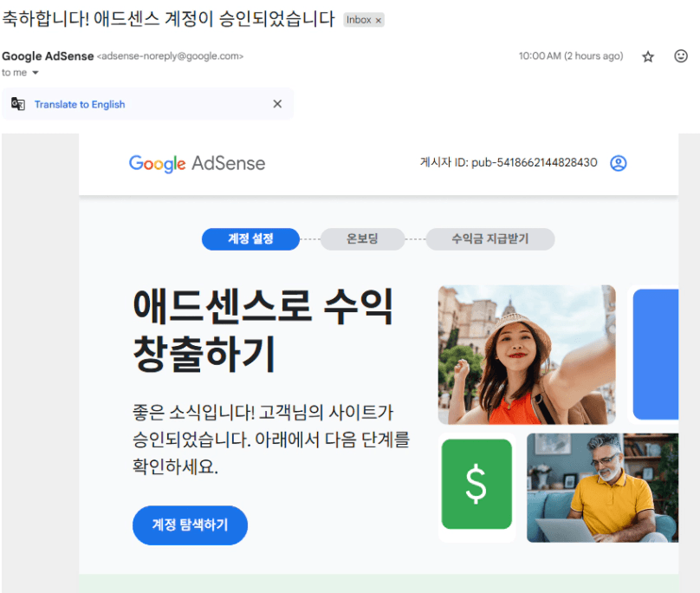The image size is (700, 593).
Task: Select the 수익금 지급받기 step tab
Action: tap(490, 239)
